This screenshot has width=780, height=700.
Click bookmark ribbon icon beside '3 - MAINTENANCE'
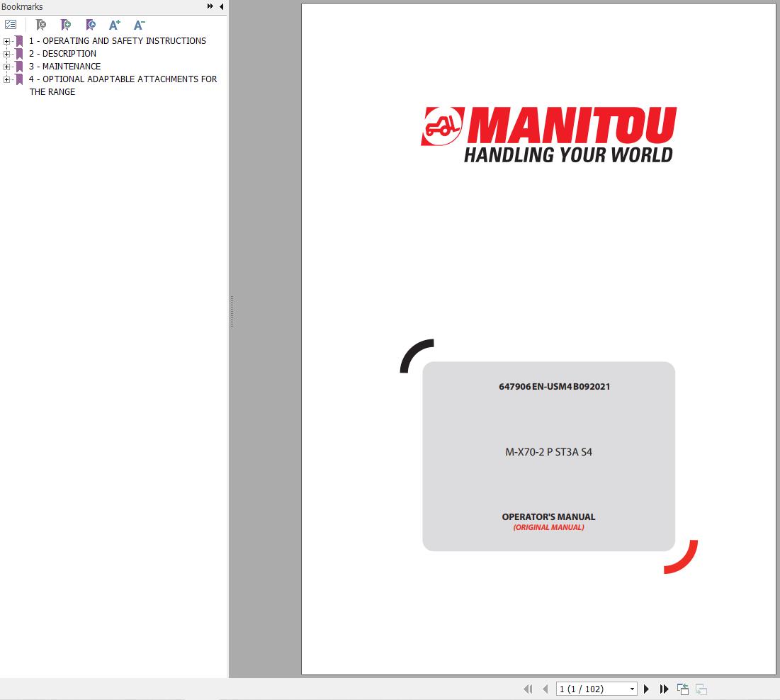(19, 67)
